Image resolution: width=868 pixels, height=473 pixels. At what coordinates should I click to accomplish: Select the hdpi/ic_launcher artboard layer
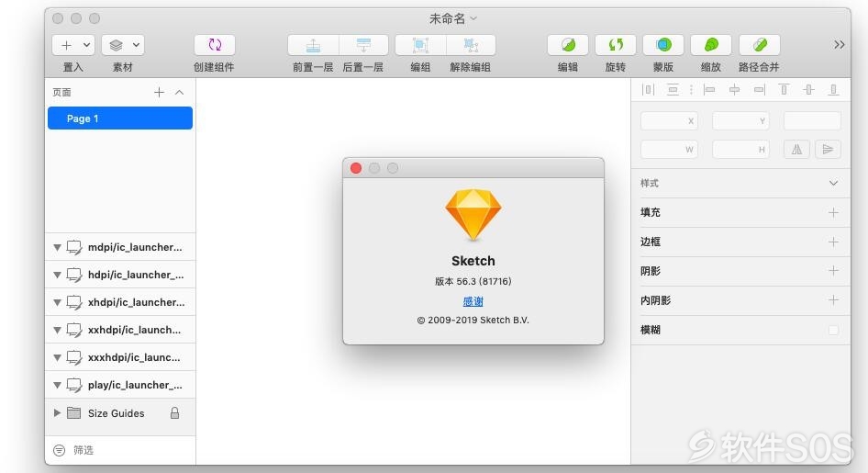pos(120,275)
